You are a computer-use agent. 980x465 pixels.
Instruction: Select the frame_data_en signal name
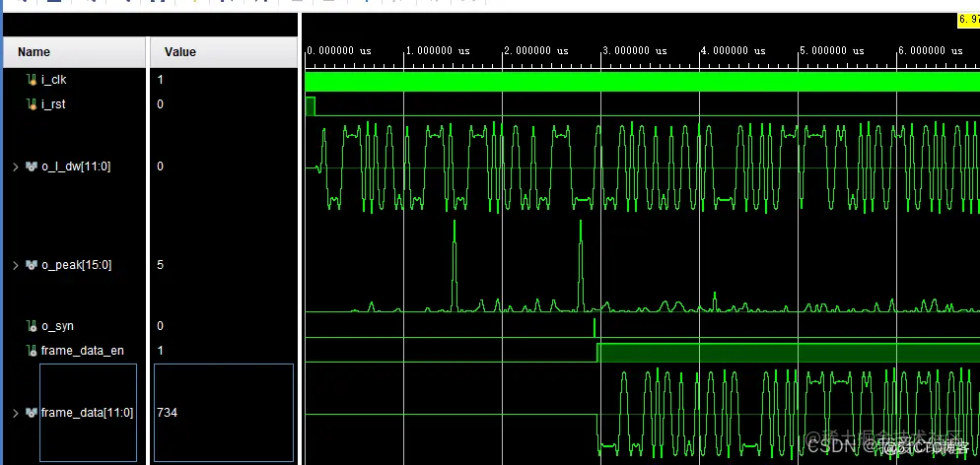click(x=83, y=351)
